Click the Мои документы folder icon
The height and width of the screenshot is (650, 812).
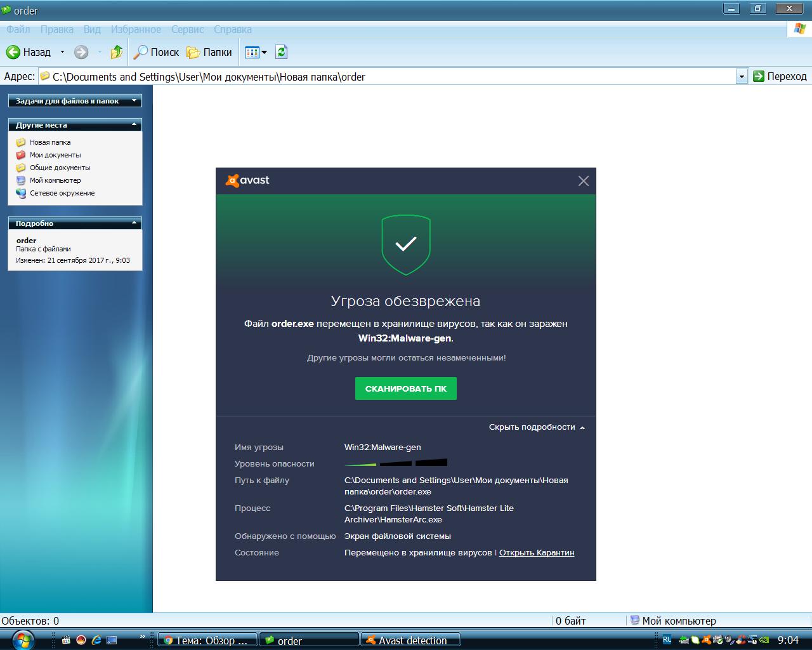pos(21,155)
